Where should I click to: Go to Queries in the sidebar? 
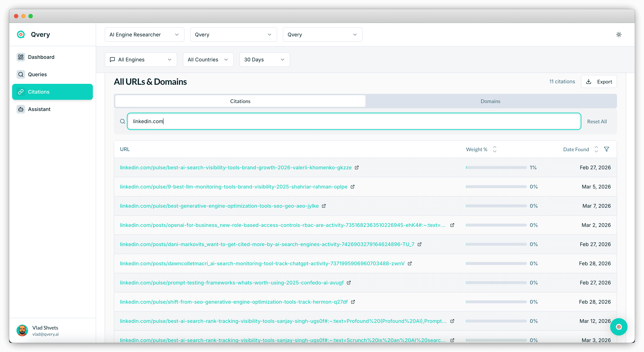[x=37, y=75]
